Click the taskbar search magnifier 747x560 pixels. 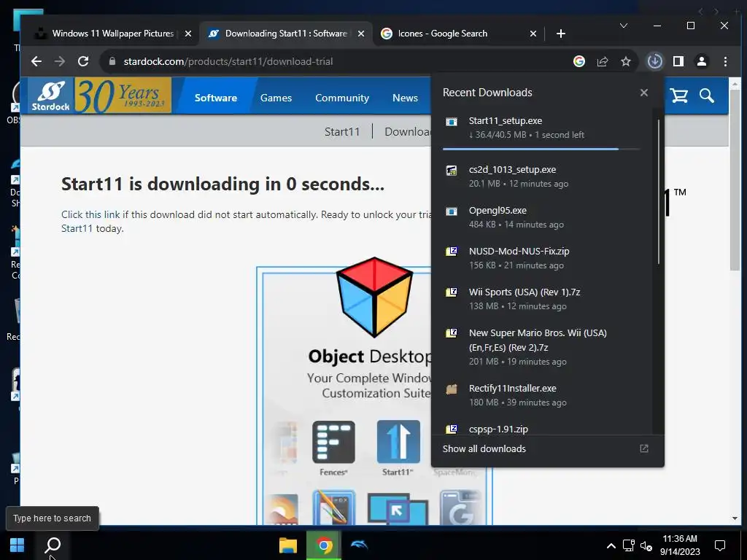click(53, 545)
